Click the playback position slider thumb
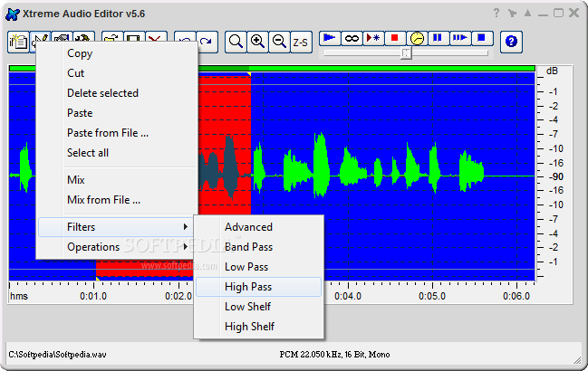This screenshot has height=371, width=588. (x=406, y=53)
